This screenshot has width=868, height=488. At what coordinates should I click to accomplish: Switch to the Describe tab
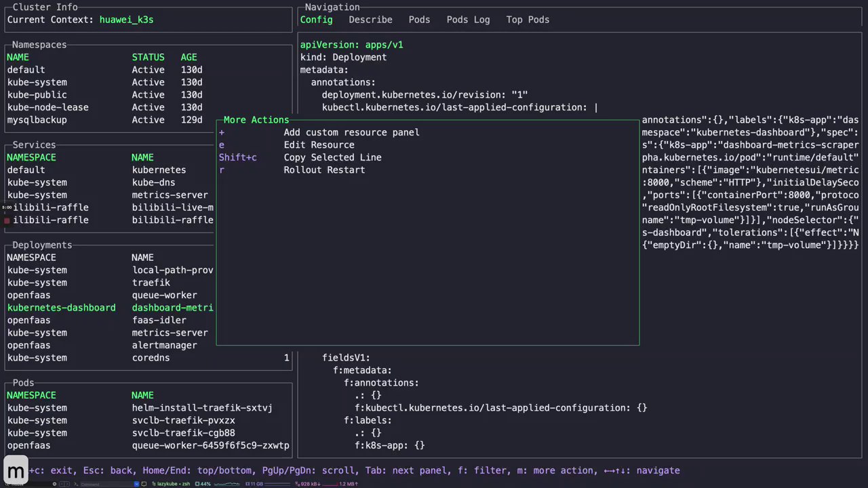pyautogui.click(x=370, y=20)
